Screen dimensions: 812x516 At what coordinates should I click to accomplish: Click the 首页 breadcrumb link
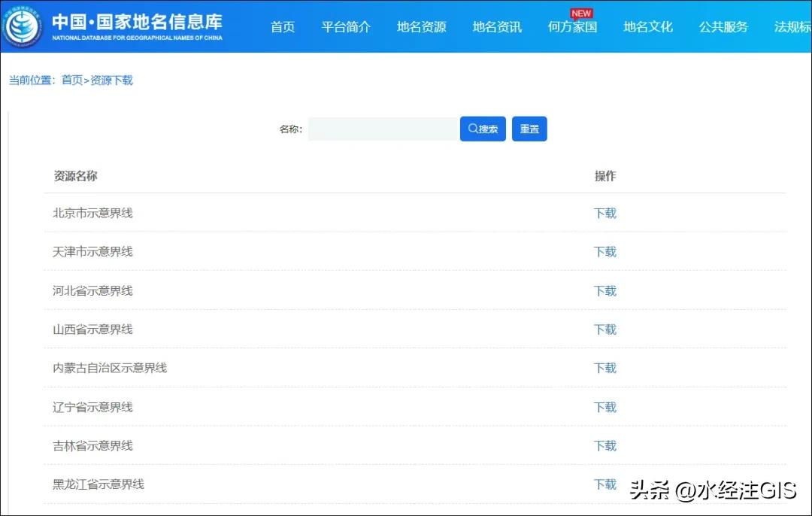coord(72,80)
